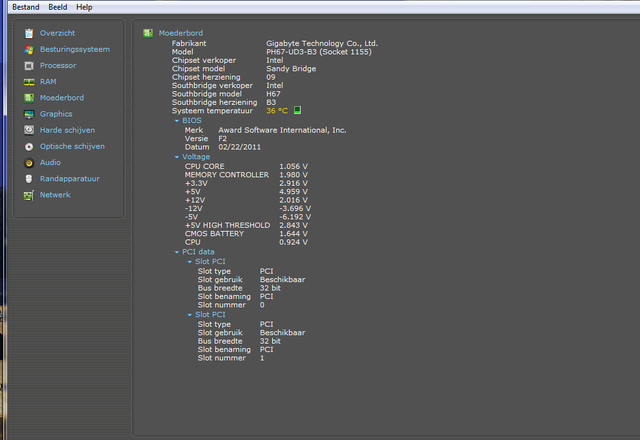Screen dimensions: 640x440
Task: Open the Randapparatuur section
Action: pos(69,179)
